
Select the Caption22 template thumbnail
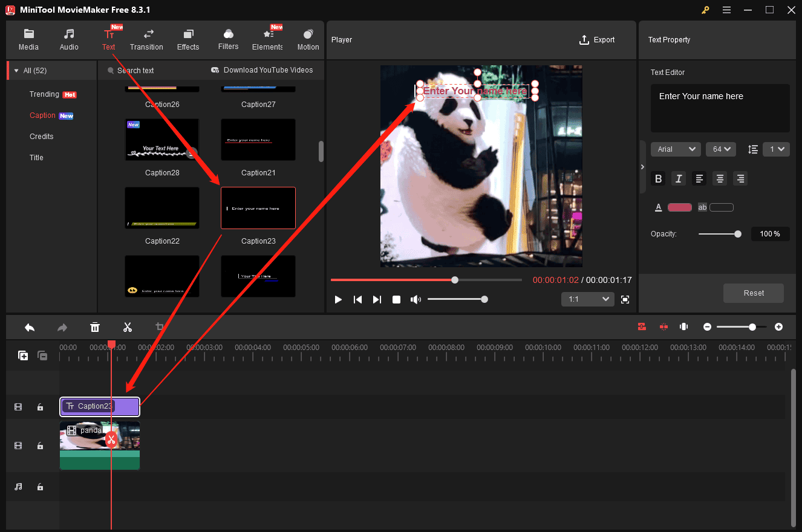(162, 208)
